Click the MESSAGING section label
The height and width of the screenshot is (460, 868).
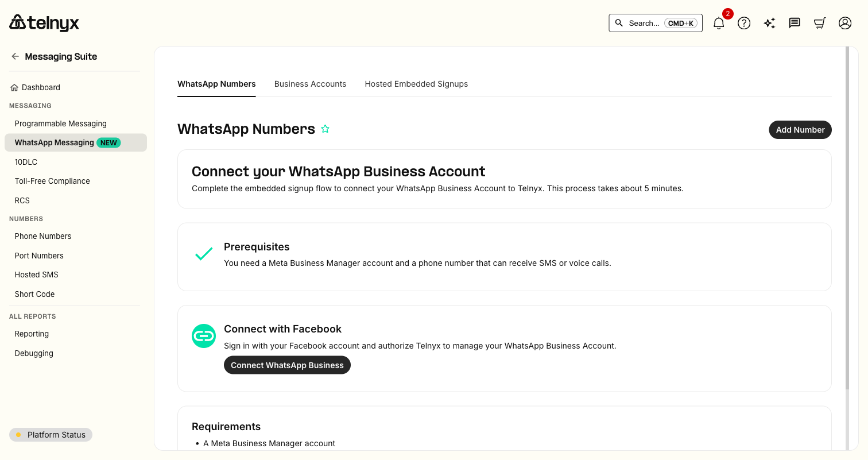(30, 106)
